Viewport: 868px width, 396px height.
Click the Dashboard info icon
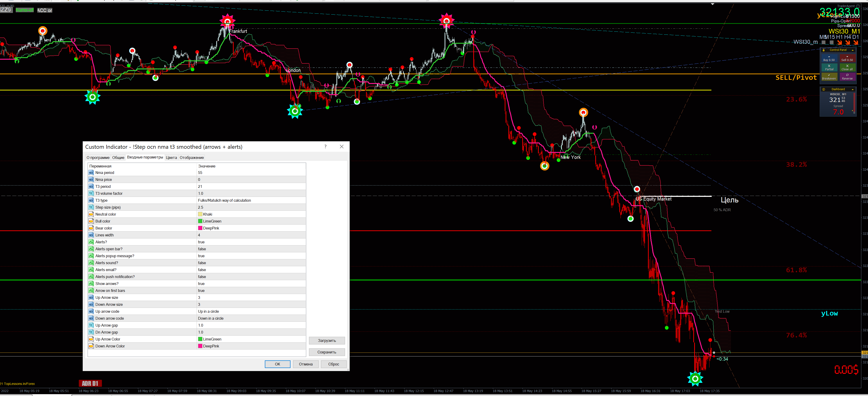click(x=824, y=89)
